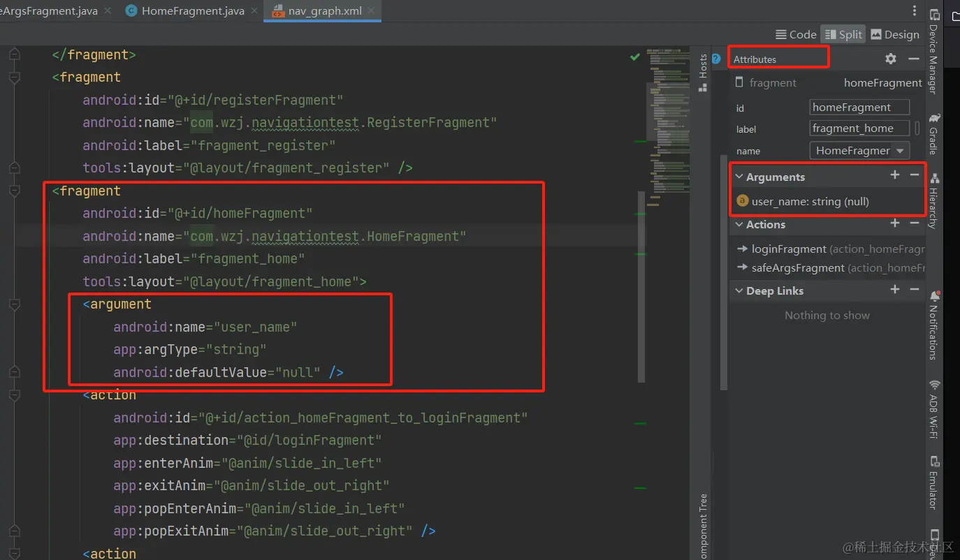Remove a deep link with minus
960x560 pixels.
[915, 289]
